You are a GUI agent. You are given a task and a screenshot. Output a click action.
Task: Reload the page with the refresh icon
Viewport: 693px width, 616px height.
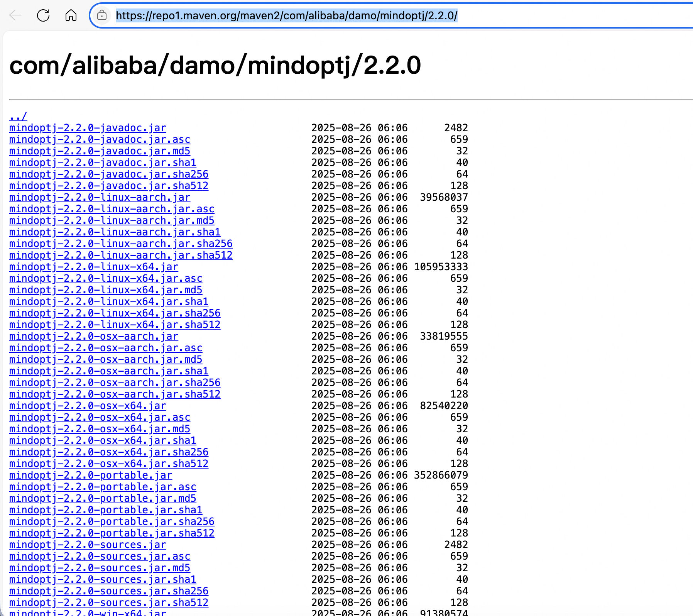coord(43,15)
